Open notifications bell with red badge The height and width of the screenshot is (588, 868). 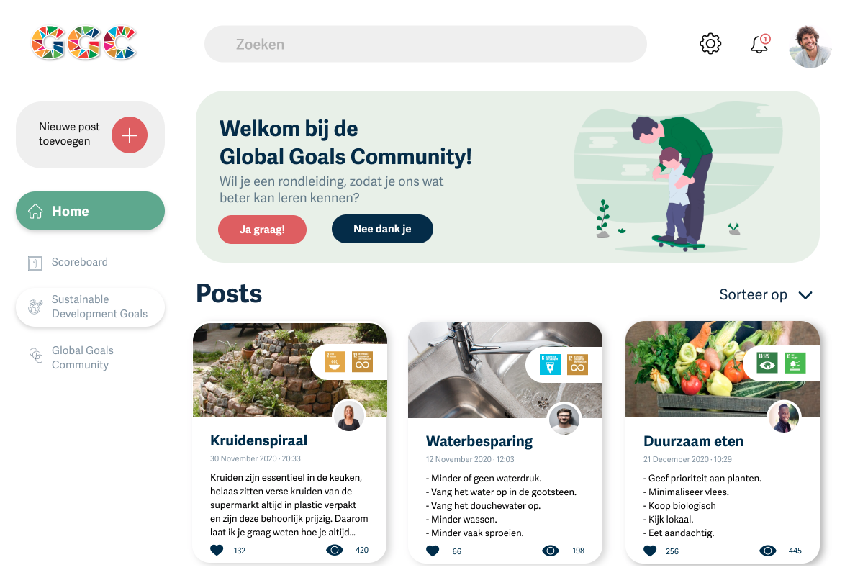click(760, 44)
